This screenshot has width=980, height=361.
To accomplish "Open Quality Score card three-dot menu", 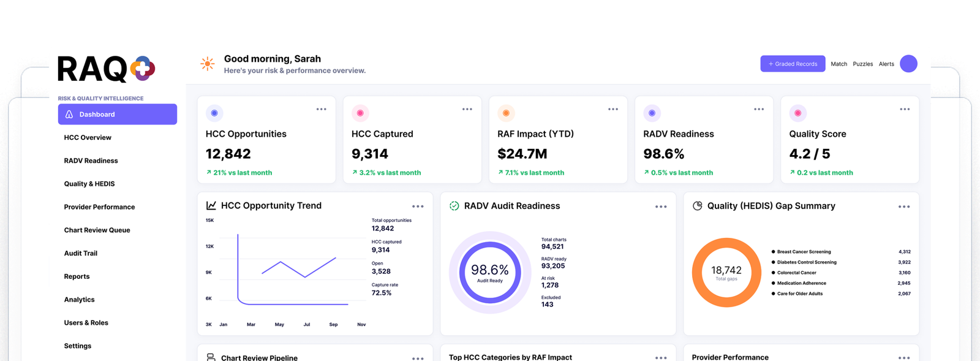I will point(905,109).
